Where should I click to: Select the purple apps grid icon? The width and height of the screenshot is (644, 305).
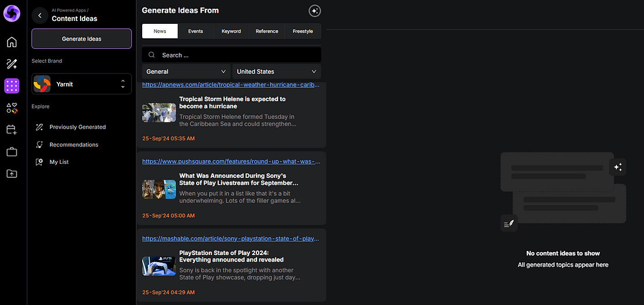point(12,86)
